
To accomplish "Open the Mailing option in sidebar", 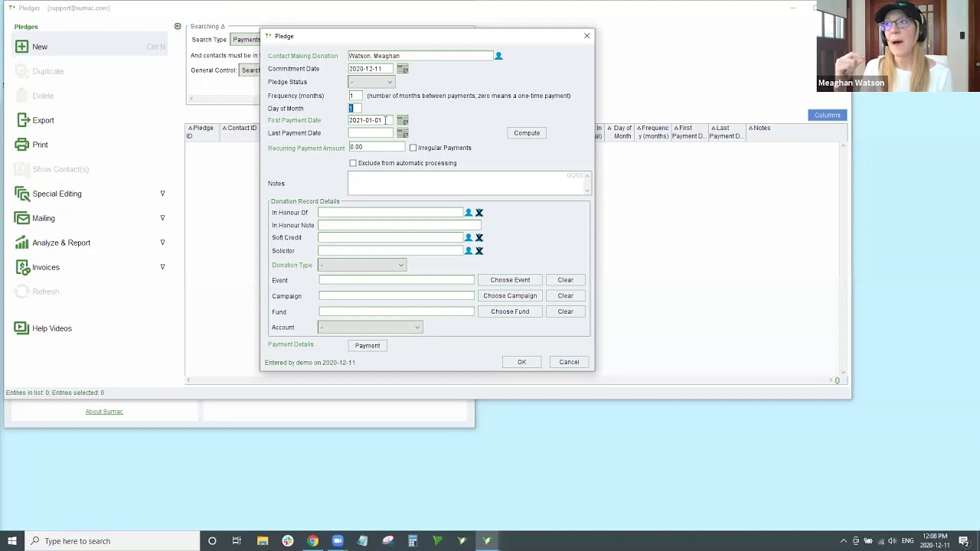I will coord(44,218).
